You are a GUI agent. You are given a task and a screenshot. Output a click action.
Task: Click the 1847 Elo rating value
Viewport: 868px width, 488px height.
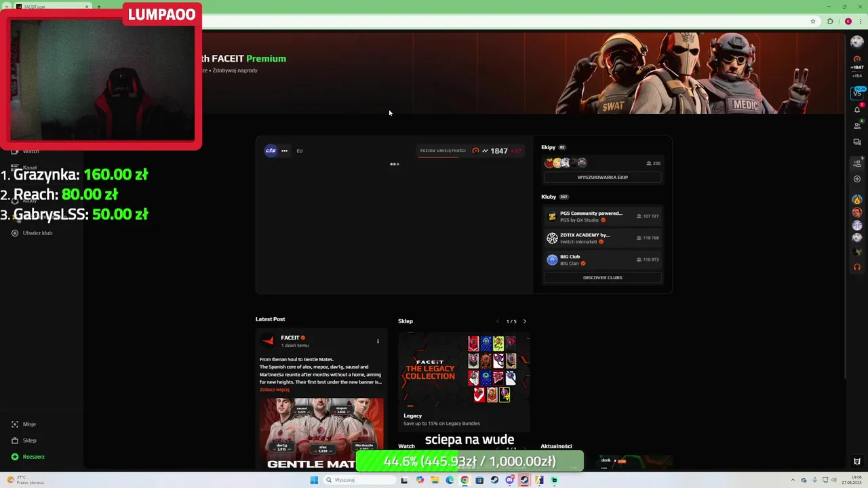(499, 151)
